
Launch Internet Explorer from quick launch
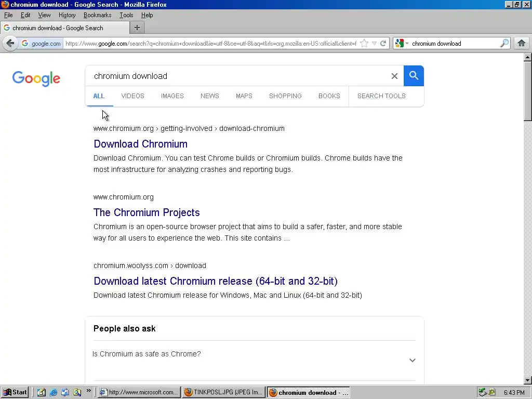click(54, 393)
